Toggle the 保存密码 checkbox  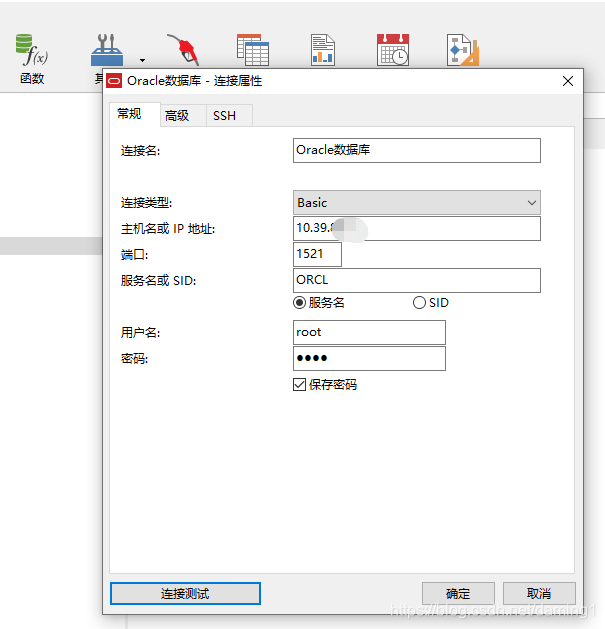tap(300, 384)
